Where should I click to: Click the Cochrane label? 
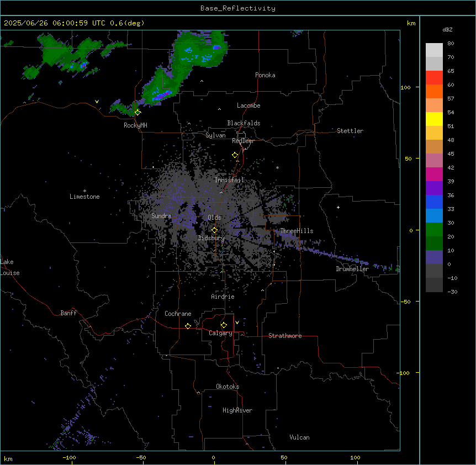click(x=178, y=314)
